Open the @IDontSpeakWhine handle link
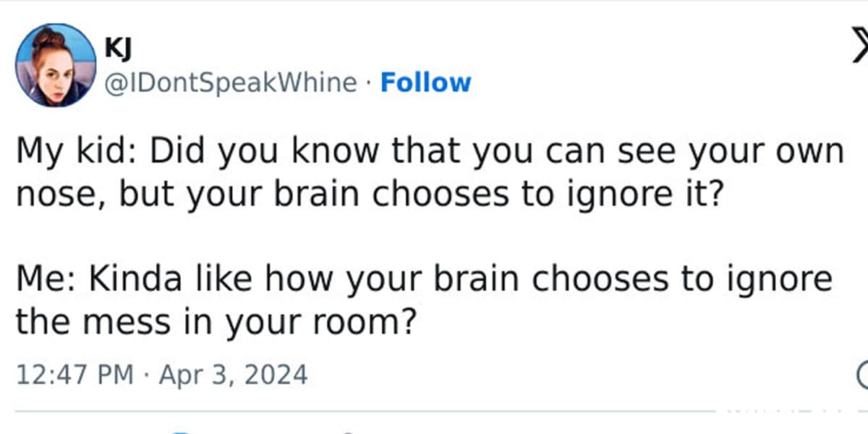Viewport: 868px width, 434px height. point(231,82)
